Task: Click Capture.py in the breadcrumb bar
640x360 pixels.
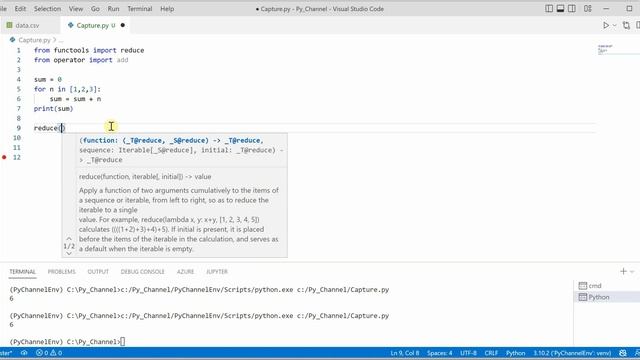Action: pyautogui.click(x=34, y=40)
